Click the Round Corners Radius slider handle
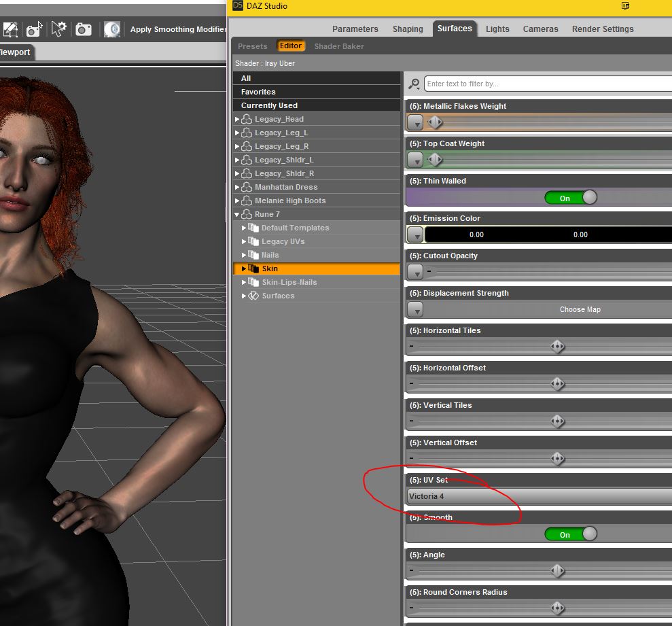 pyautogui.click(x=558, y=608)
